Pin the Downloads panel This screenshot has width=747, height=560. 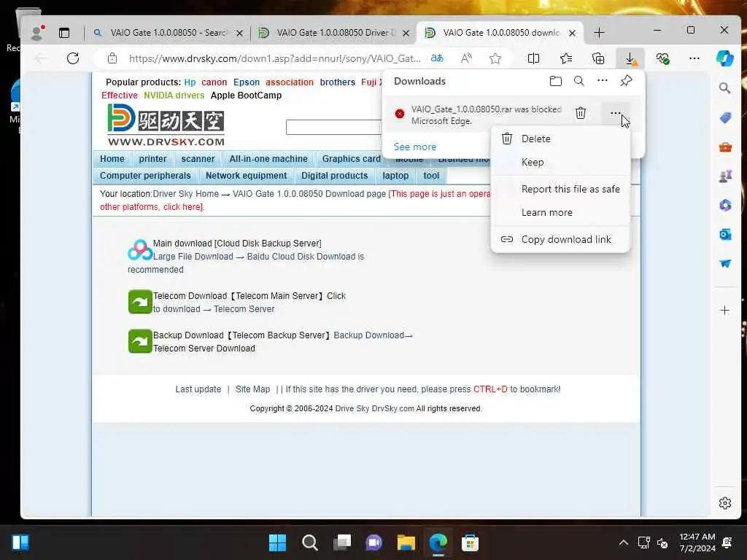tap(626, 81)
